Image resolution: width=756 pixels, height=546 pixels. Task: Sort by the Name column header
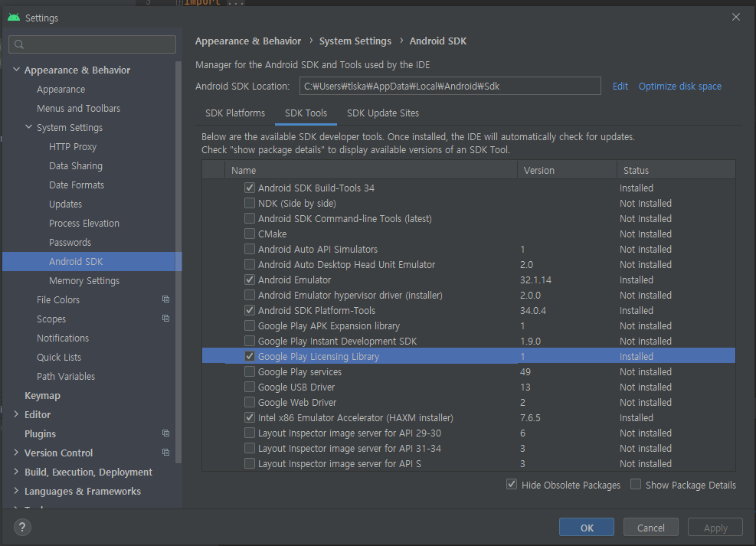pos(371,170)
